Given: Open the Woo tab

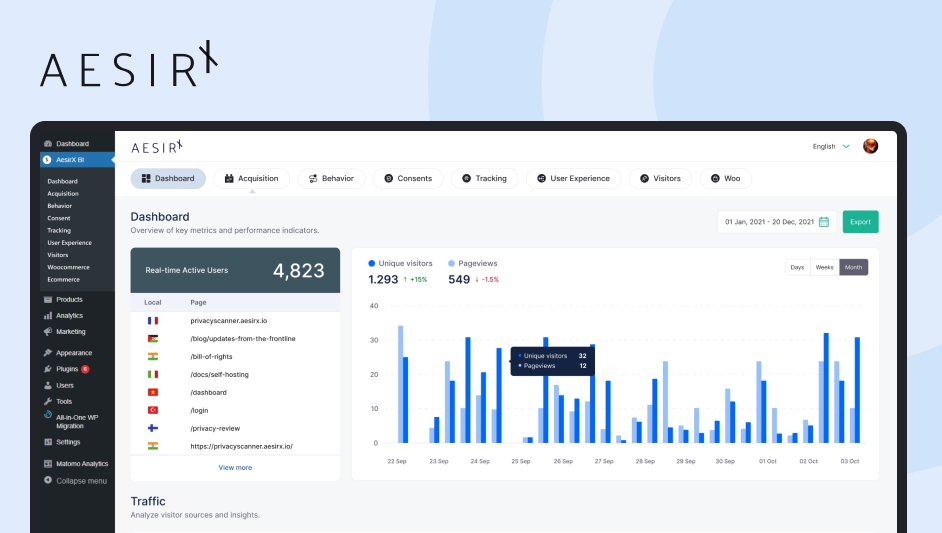Looking at the screenshot, I should (726, 178).
